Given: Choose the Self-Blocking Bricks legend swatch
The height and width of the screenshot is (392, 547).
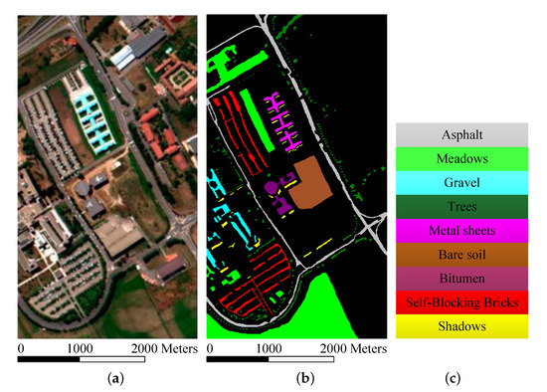Looking at the screenshot, I should (461, 302).
